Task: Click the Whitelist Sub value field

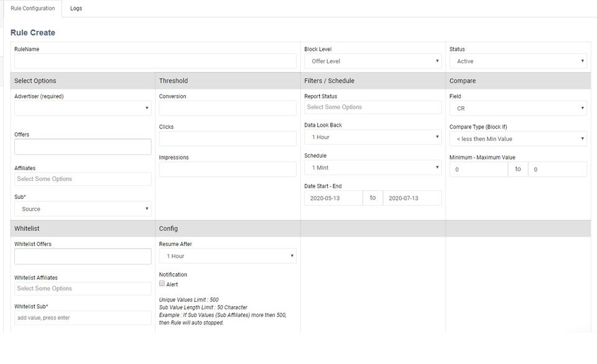Action: (83, 318)
